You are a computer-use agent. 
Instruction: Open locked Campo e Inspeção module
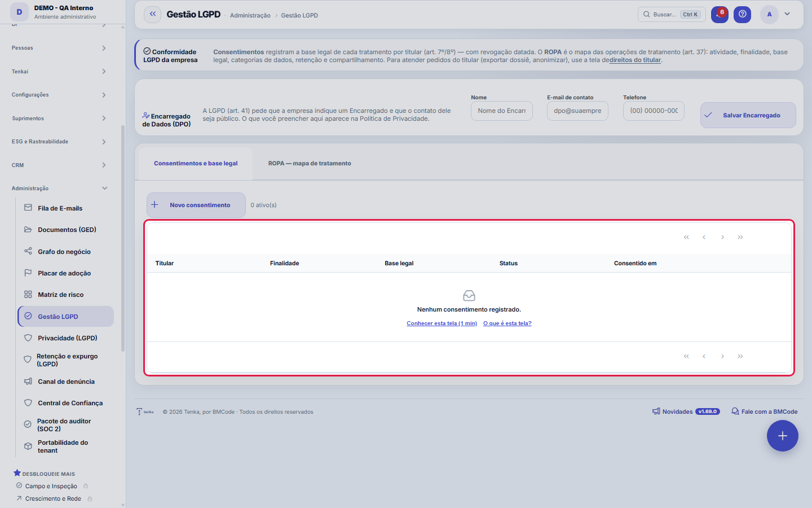52,486
